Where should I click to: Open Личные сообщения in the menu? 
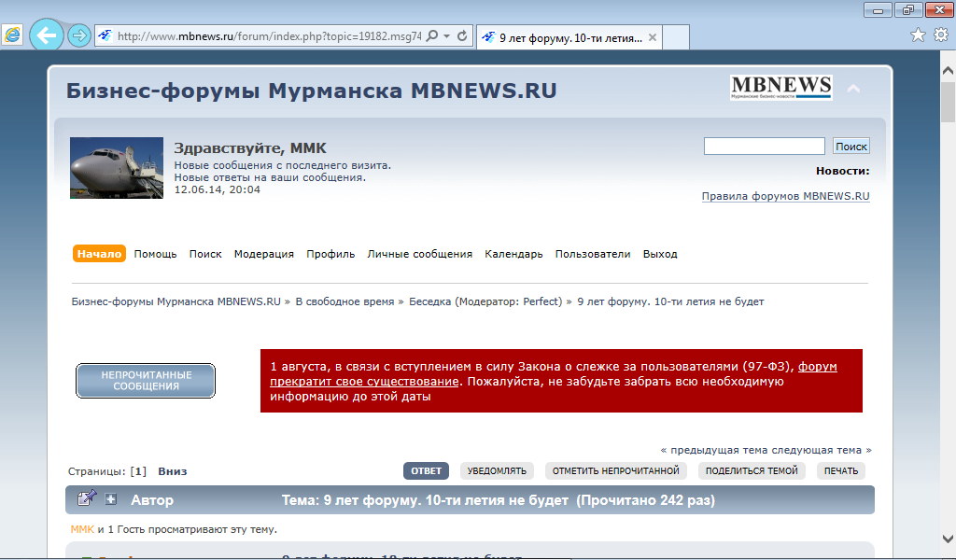419,254
